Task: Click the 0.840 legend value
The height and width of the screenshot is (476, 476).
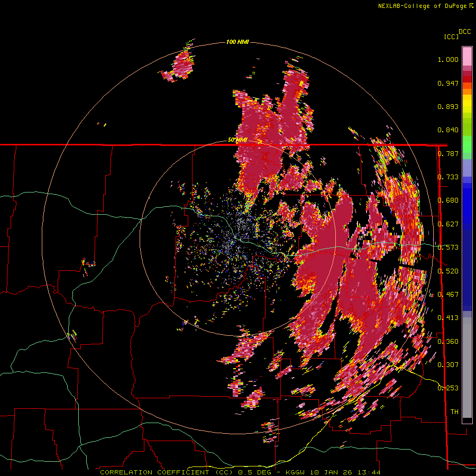Action: click(x=448, y=130)
